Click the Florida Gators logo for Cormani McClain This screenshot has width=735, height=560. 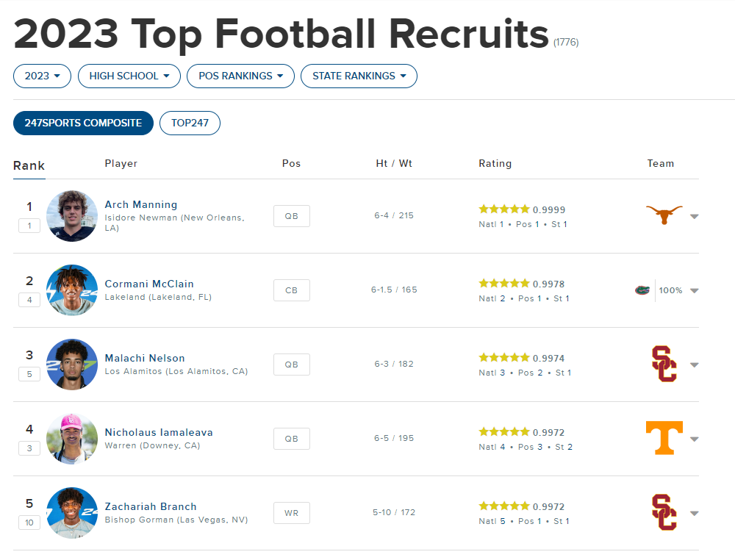pos(642,290)
